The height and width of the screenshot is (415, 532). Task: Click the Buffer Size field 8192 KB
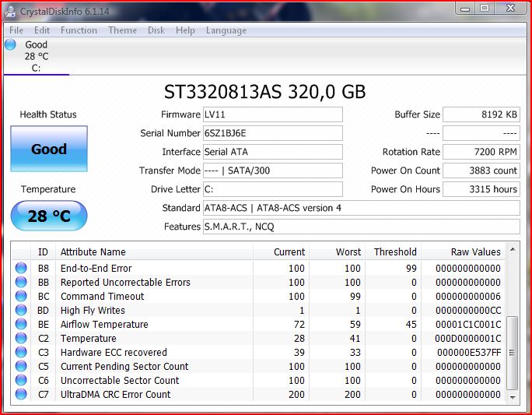tap(481, 114)
